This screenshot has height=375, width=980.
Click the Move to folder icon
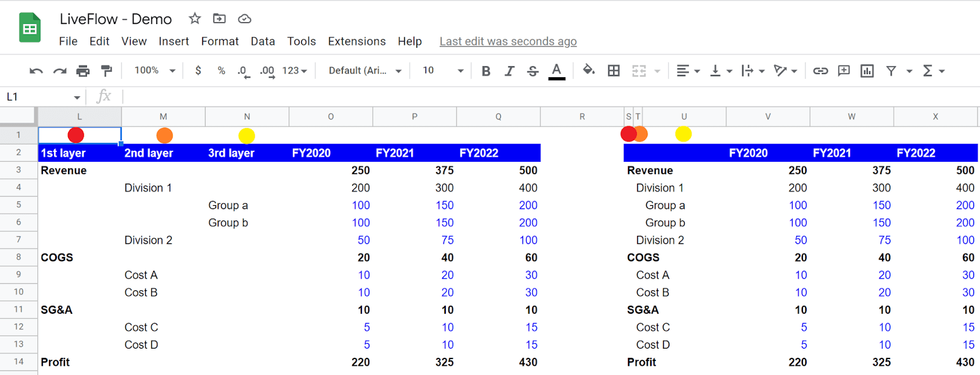[219, 18]
